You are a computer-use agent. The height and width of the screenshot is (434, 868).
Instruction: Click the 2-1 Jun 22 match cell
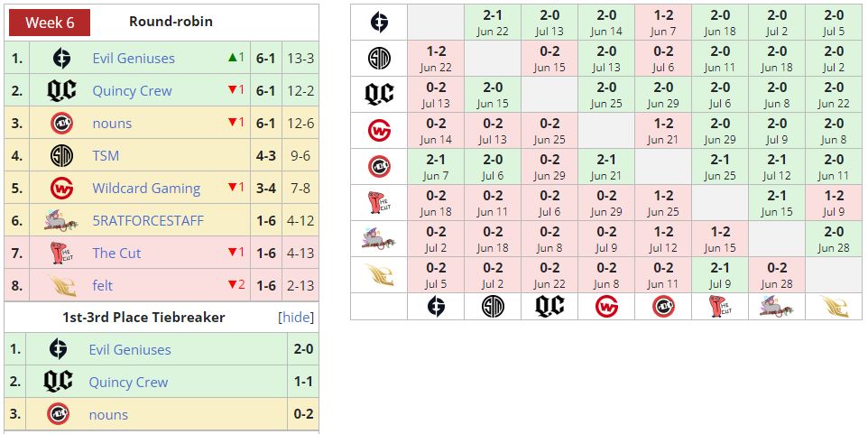[493, 23]
